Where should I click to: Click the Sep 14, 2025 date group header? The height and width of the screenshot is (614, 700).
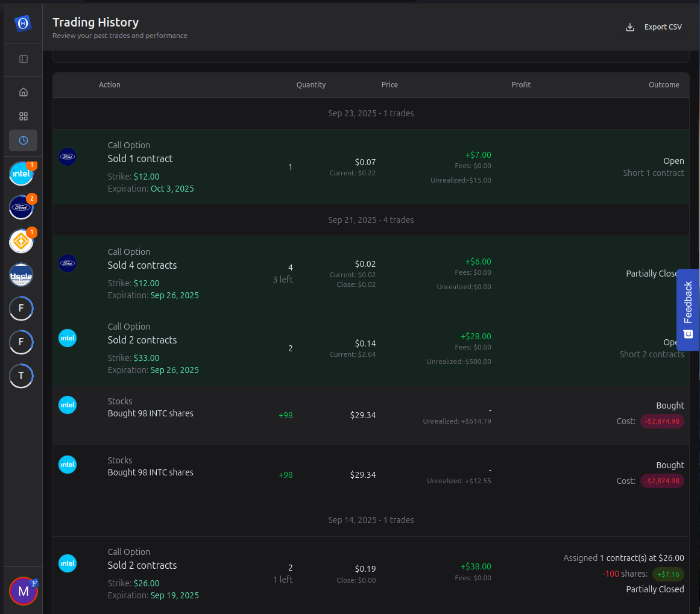(371, 520)
